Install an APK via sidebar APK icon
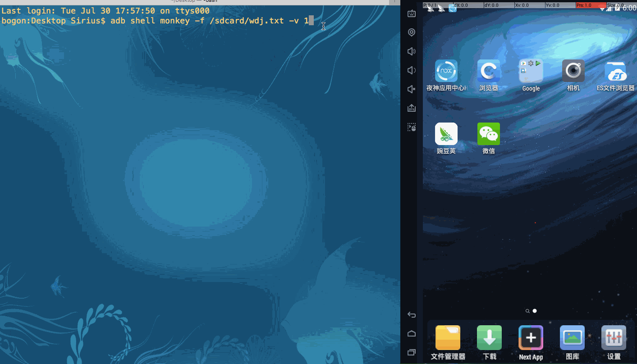The width and height of the screenshot is (637, 364). click(412, 108)
